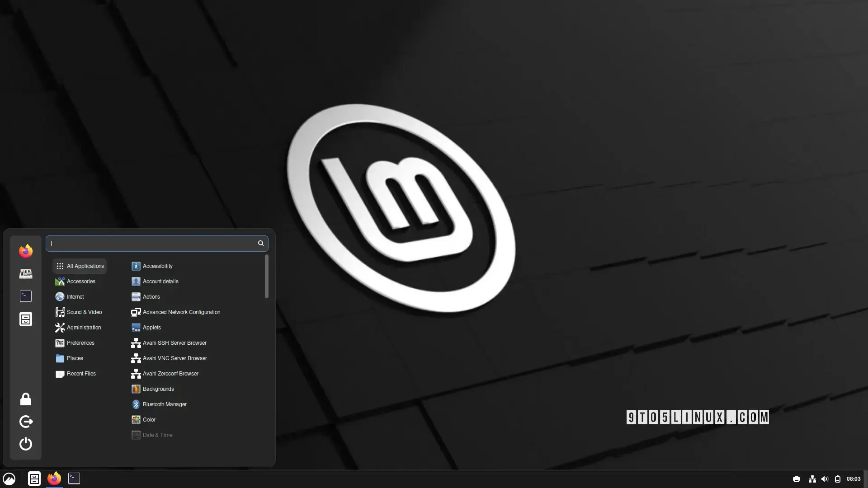Viewport: 868px width, 488px height.
Task: Click the volume icon in system tray
Action: pos(825,479)
